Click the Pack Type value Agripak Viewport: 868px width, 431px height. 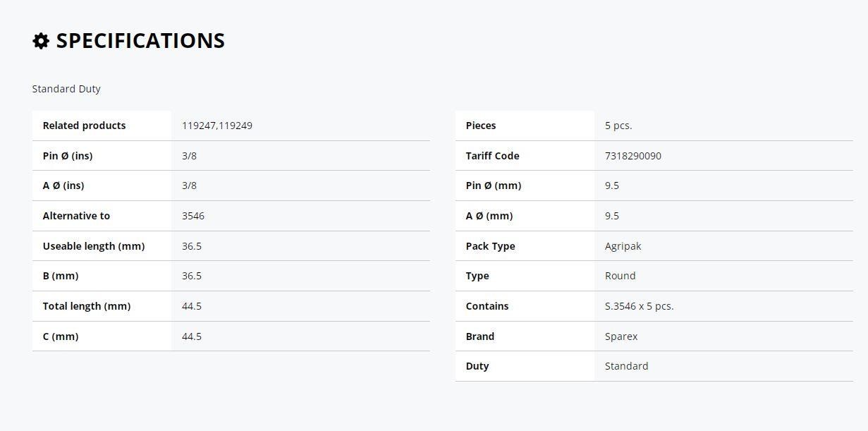(623, 246)
